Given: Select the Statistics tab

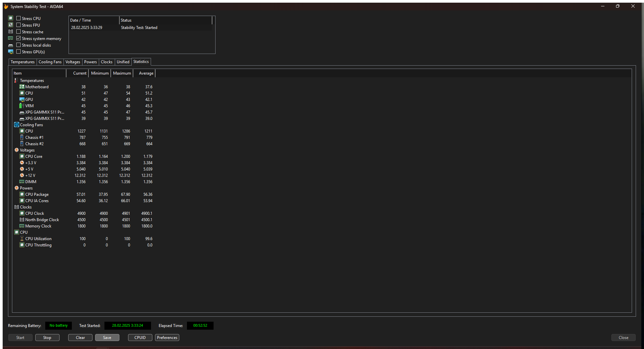Looking at the screenshot, I should (x=141, y=62).
